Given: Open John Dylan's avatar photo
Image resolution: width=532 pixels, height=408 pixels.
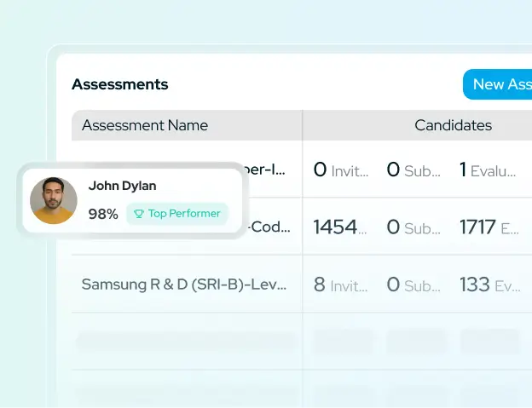Looking at the screenshot, I should [53, 201].
